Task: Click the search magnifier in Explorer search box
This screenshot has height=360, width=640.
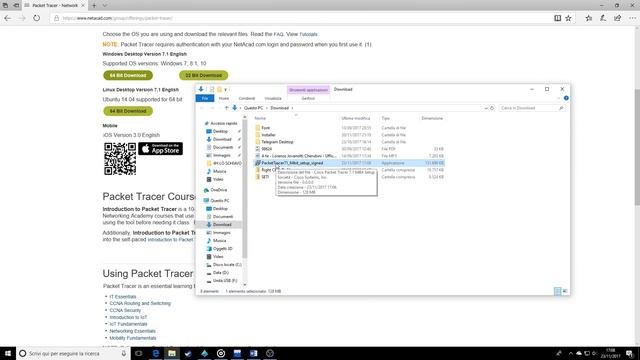Action: pyautogui.click(x=561, y=108)
